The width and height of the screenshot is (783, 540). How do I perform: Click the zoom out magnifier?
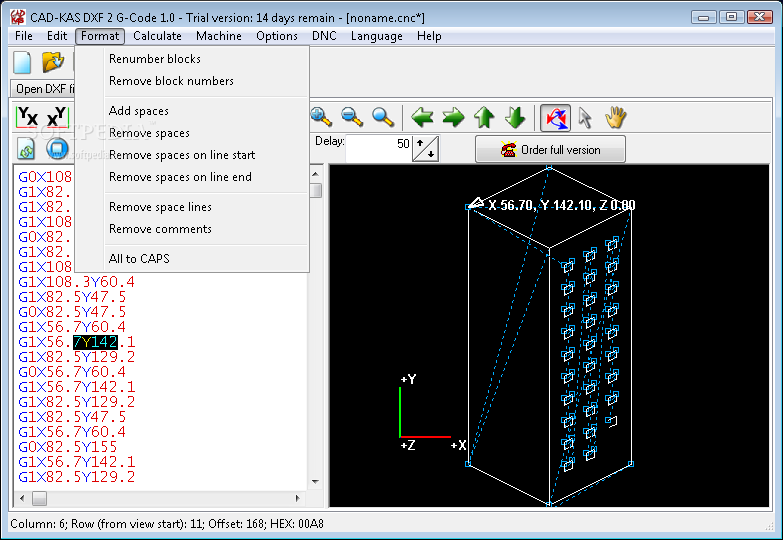pos(352,117)
